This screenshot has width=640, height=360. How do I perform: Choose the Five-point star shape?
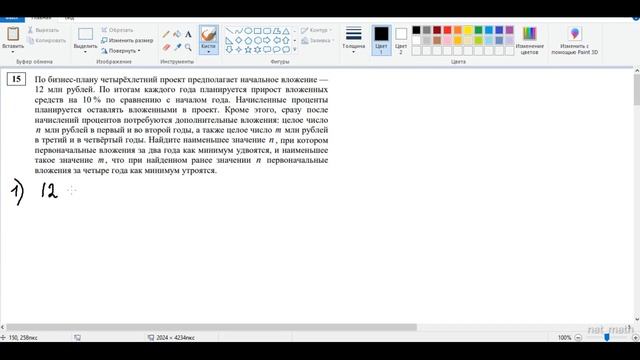pyautogui.click(x=248, y=50)
